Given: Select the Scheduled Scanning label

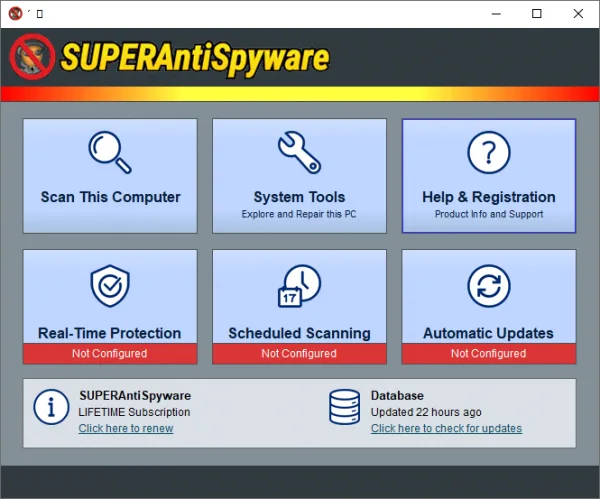Looking at the screenshot, I should [299, 333].
